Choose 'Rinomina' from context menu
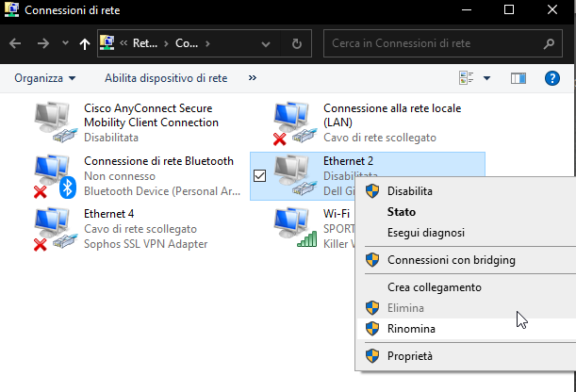Screen dimensions: 576x392 (466, 329)
